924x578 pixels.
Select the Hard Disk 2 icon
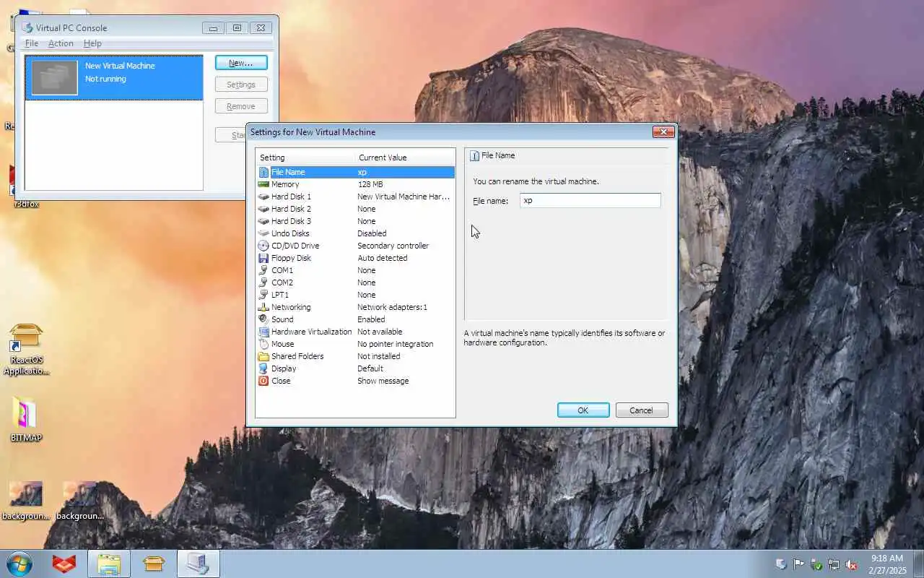[x=263, y=209]
